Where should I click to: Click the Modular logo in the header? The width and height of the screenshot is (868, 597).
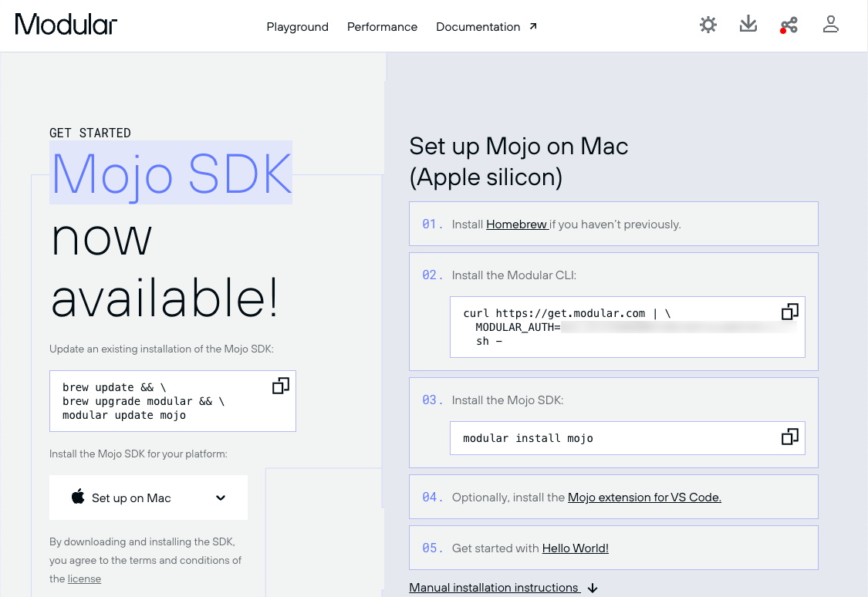(66, 24)
